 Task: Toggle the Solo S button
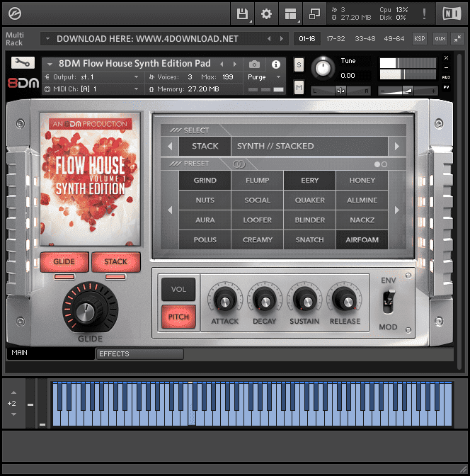(299, 64)
